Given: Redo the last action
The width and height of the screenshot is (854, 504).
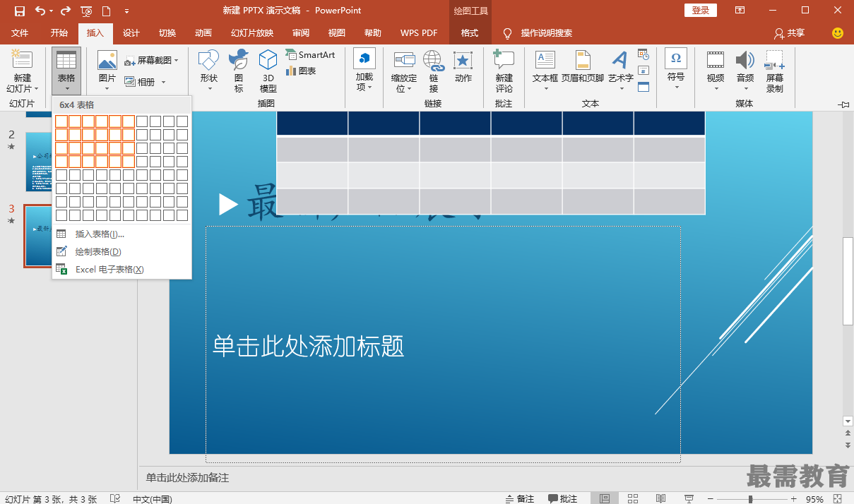Looking at the screenshot, I should pyautogui.click(x=66, y=11).
